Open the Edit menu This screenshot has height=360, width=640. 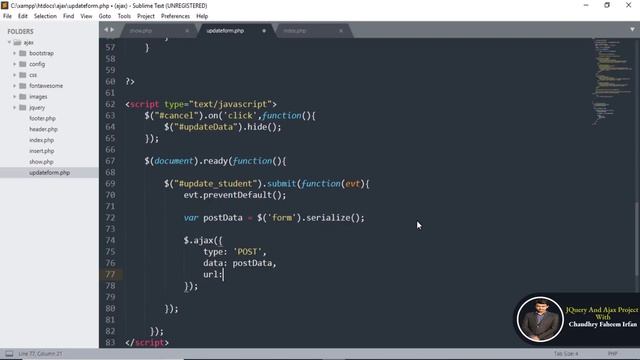(22, 16)
